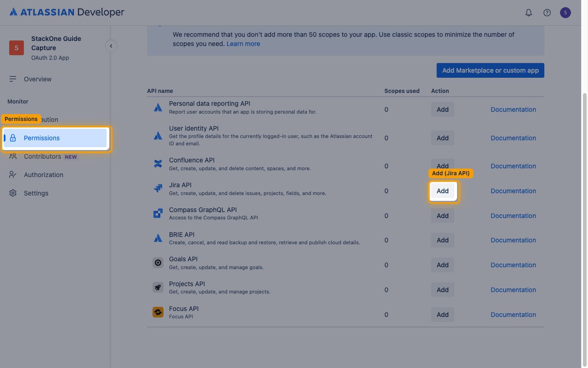Open Documentation for Focus API

click(x=513, y=315)
